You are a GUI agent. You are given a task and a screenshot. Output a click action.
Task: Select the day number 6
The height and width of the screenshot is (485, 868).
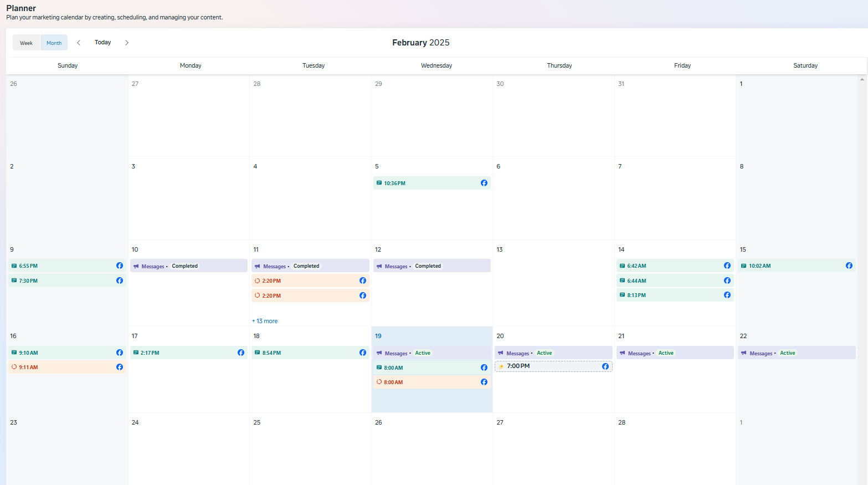(499, 166)
